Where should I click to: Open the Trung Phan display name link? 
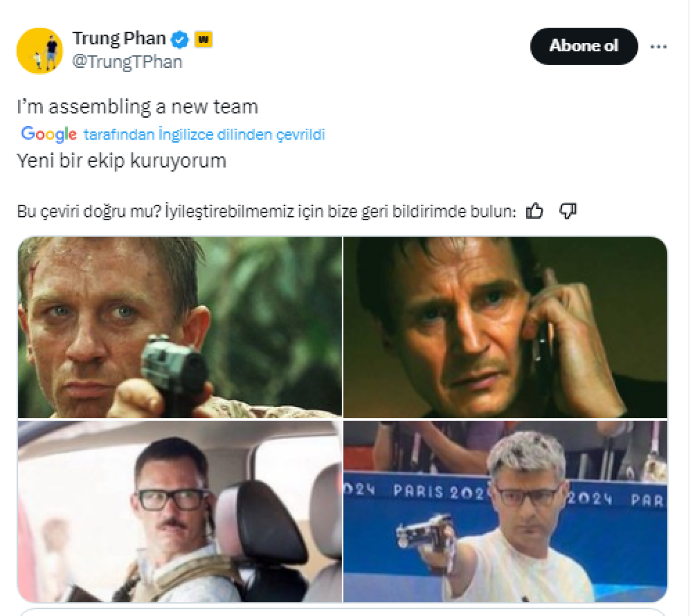coord(119,39)
